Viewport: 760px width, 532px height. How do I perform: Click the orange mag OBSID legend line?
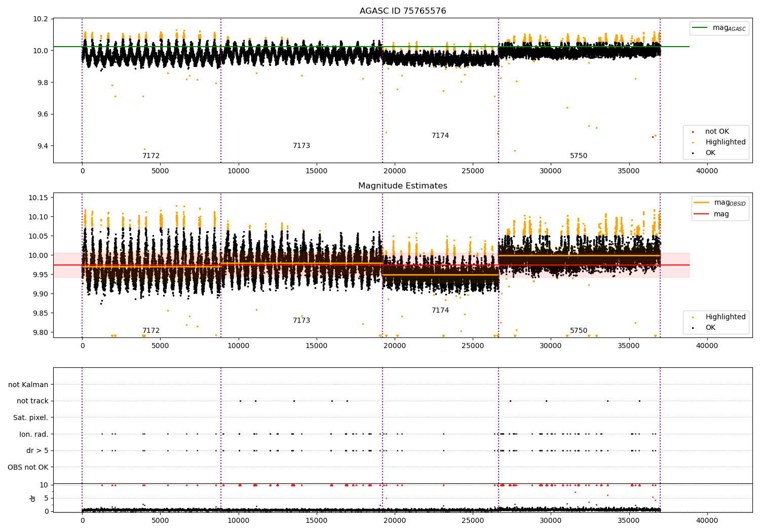pyautogui.click(x=702, y=203)
